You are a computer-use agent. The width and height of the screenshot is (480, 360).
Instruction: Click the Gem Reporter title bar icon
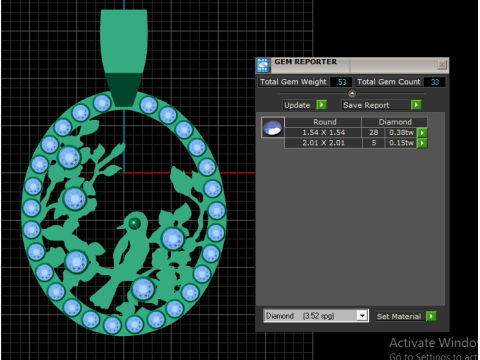(263, 65)
